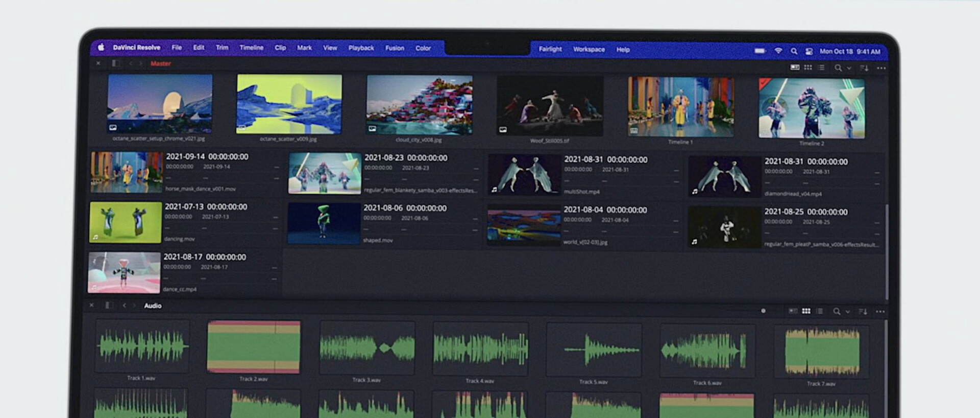
Task: Switch Audio bin to thumbnail view
Action: tap(806, 311)
